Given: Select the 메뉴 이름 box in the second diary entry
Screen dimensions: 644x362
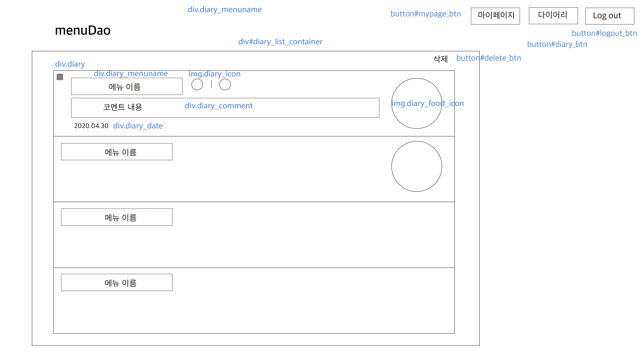Looking at the screenshot, I should point(117,152).
